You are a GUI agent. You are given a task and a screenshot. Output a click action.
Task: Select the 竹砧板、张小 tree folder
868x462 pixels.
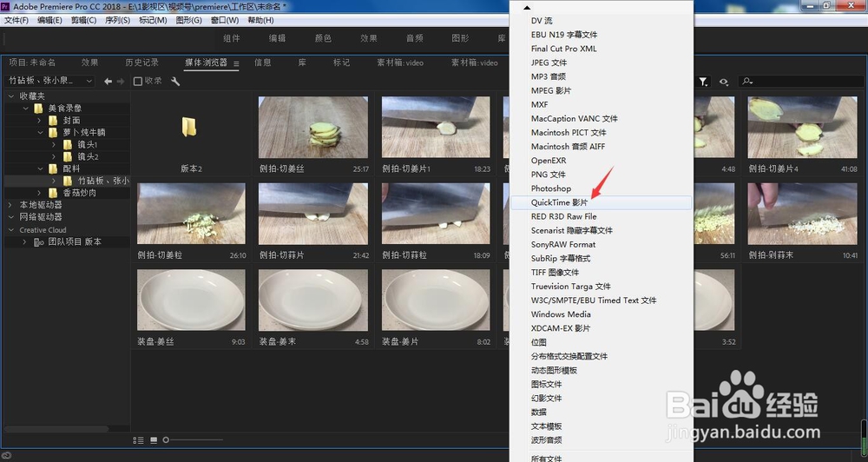[x=103, y=181]
